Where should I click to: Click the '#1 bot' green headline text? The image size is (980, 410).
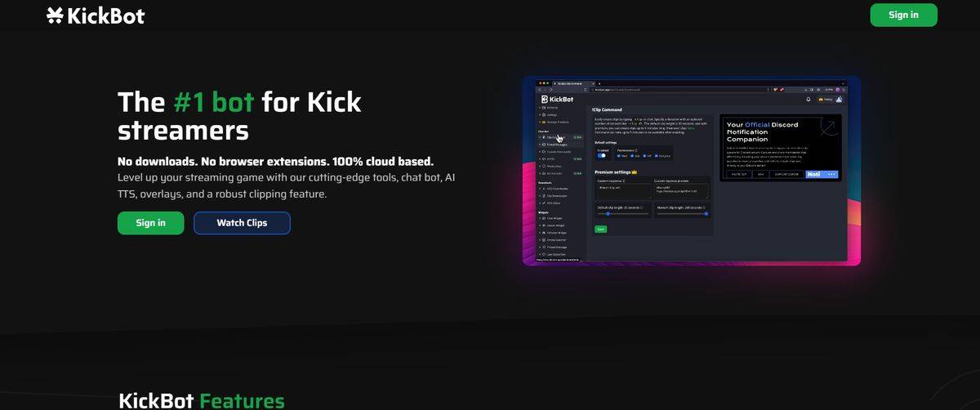(214, 102)
